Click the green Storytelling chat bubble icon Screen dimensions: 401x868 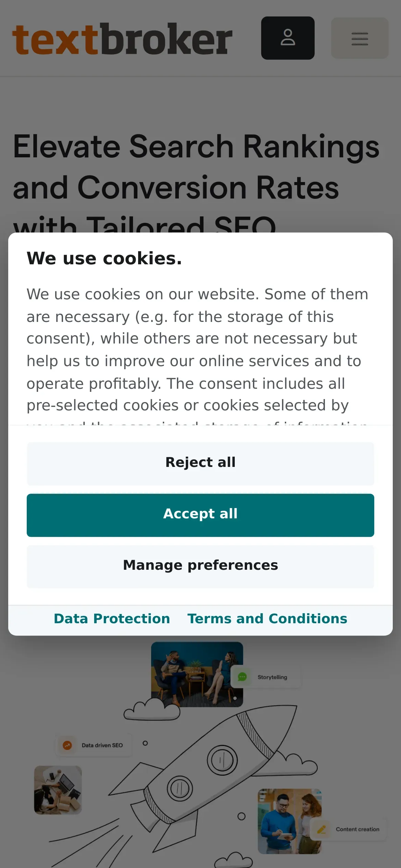[242, 677]
